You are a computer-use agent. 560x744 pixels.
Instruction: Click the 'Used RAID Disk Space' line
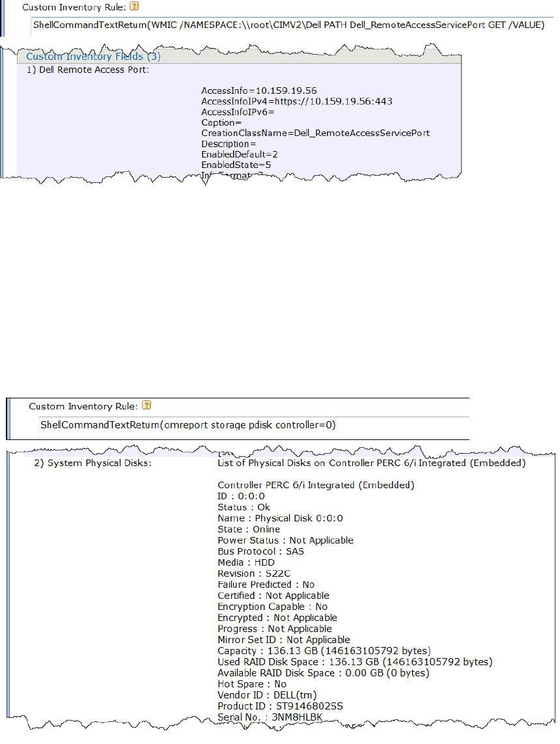355,662
